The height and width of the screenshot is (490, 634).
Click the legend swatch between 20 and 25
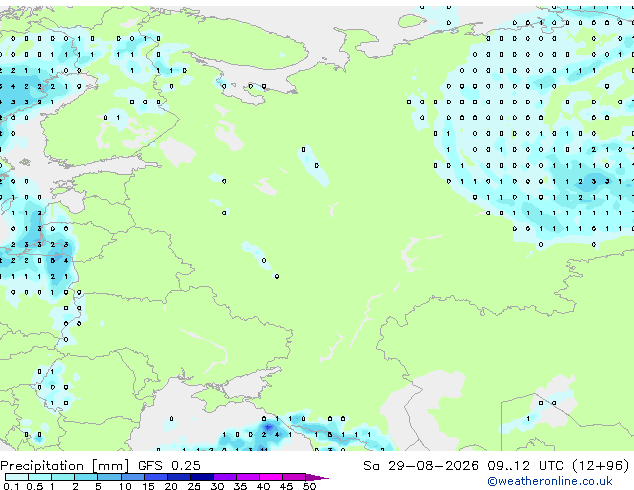point(178,477)
